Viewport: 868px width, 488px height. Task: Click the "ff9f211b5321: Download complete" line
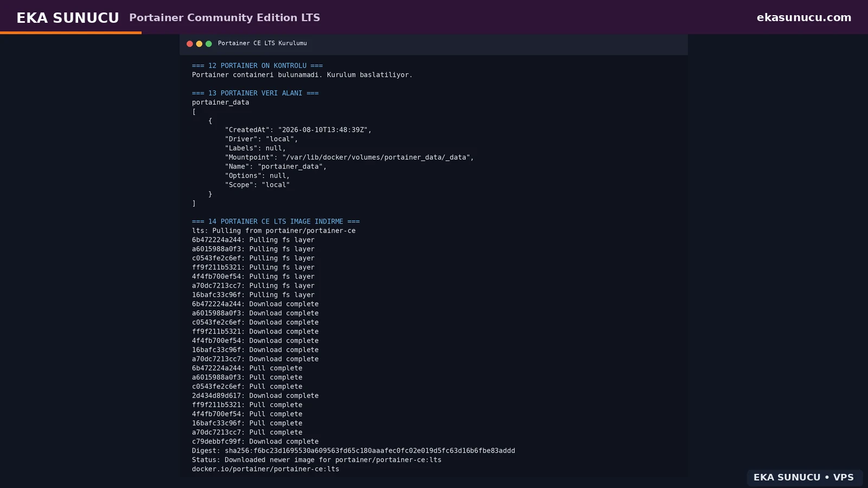[x=256, y=332]
